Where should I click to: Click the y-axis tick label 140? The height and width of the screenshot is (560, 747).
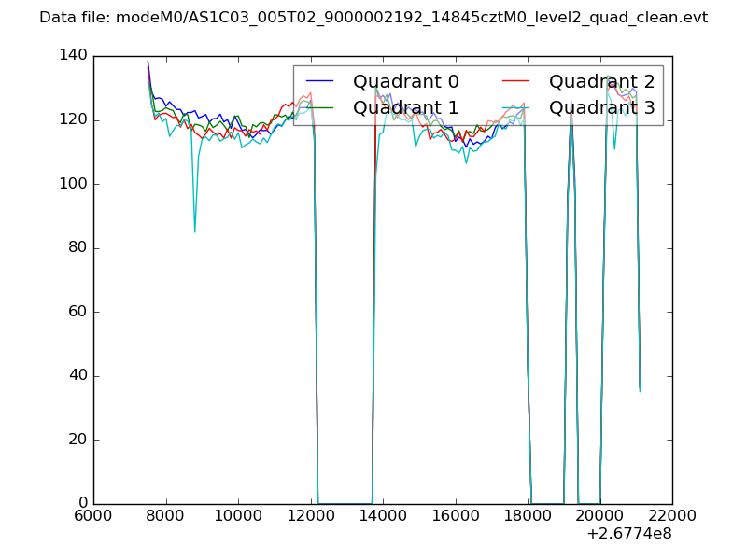tap(73, 56)
